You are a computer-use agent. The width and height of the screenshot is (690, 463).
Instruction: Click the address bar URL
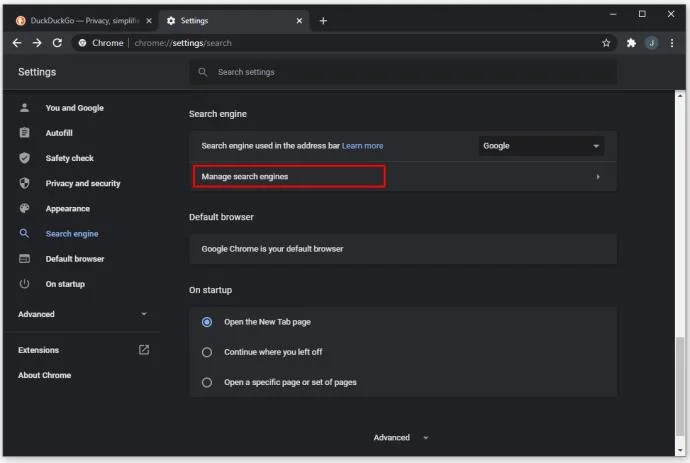(183, 43)
